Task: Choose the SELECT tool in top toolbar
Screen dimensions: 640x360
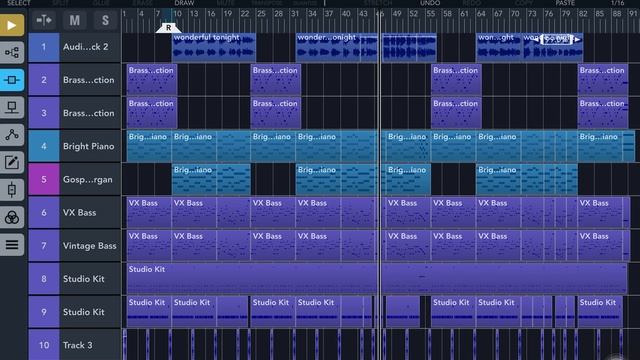Action: 19,3
